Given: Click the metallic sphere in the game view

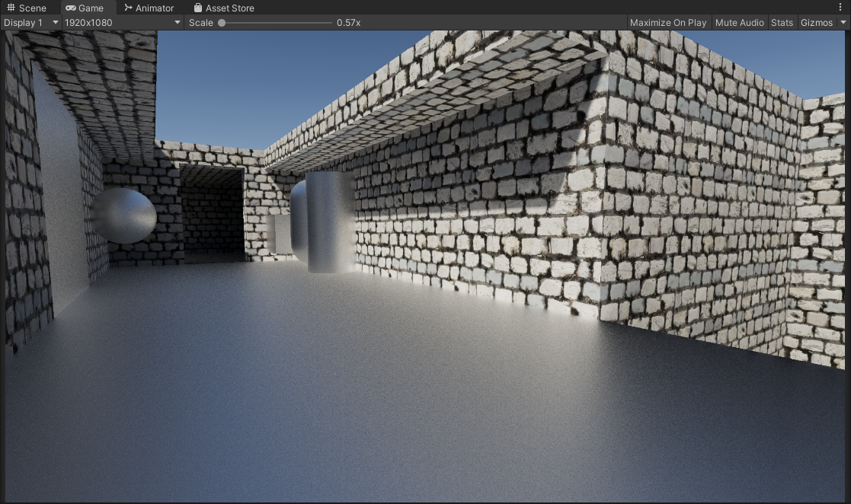Looking at the screenshot, I should pyautogui.click(x=125, y=215).
